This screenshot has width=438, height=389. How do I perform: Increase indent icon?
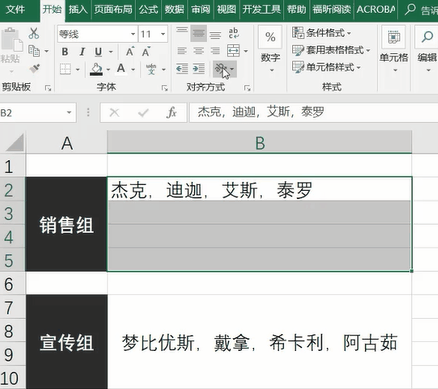[x=199, y=69]
